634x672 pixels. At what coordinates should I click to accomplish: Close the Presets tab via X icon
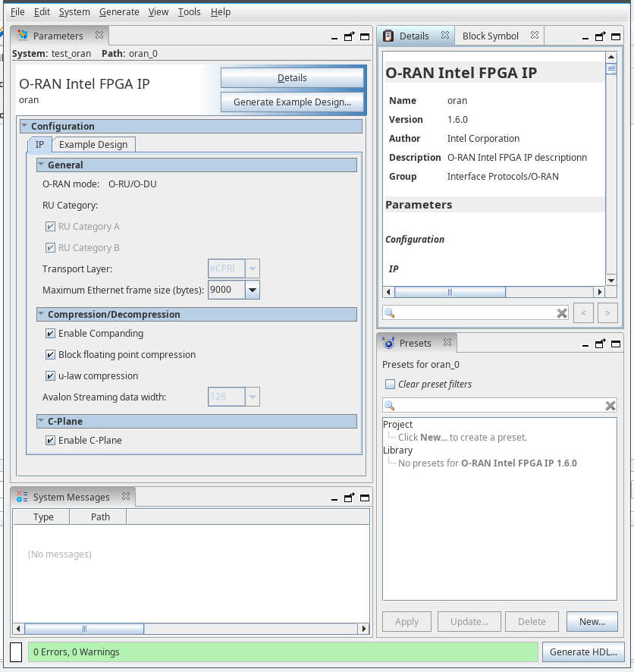(x=447, y=342)
